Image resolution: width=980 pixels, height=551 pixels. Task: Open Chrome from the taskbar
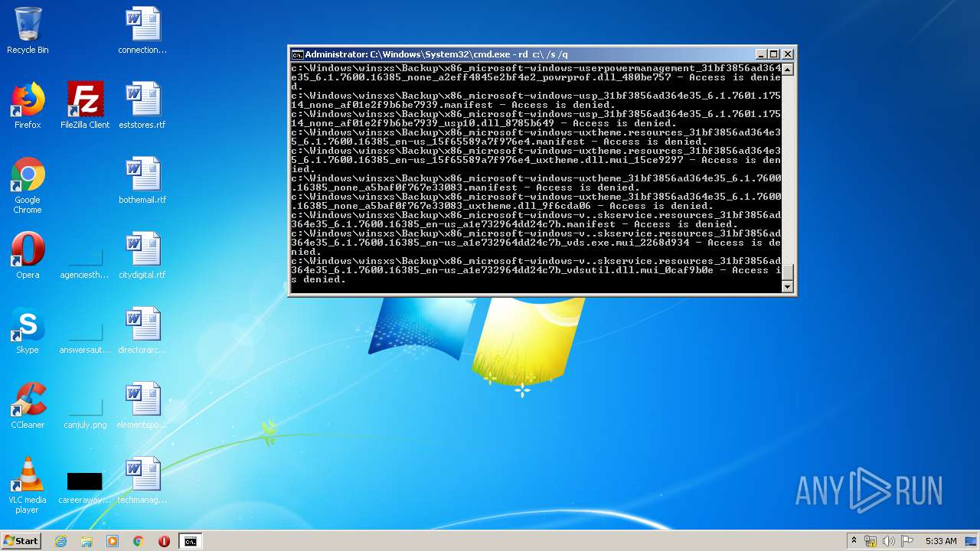click(139, 541)
